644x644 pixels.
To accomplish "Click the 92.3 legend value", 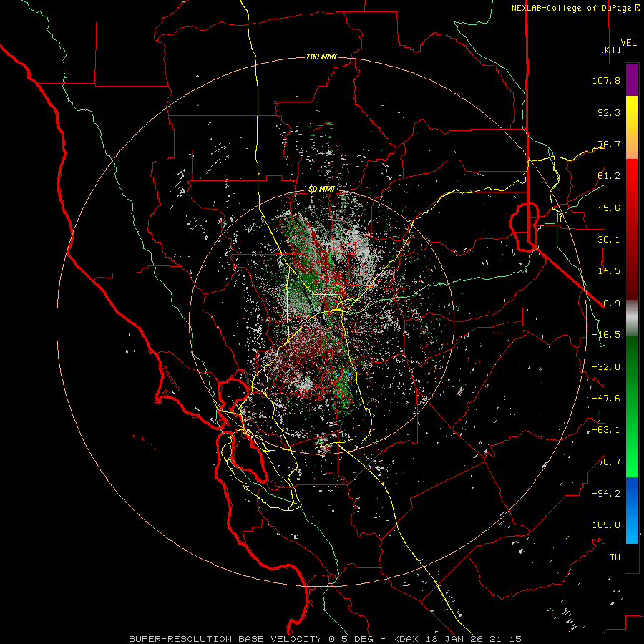I will 609,112.
